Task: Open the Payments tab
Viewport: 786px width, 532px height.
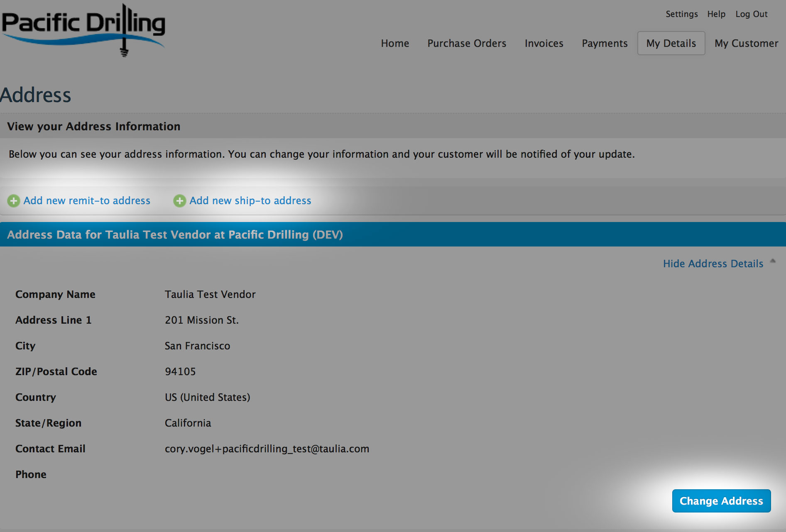Action: coord(605,43)
